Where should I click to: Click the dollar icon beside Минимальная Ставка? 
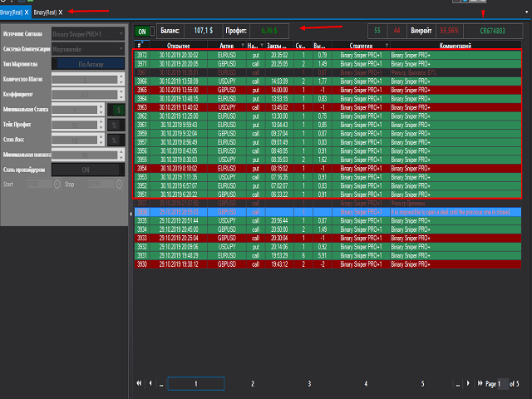click(119, 109)
